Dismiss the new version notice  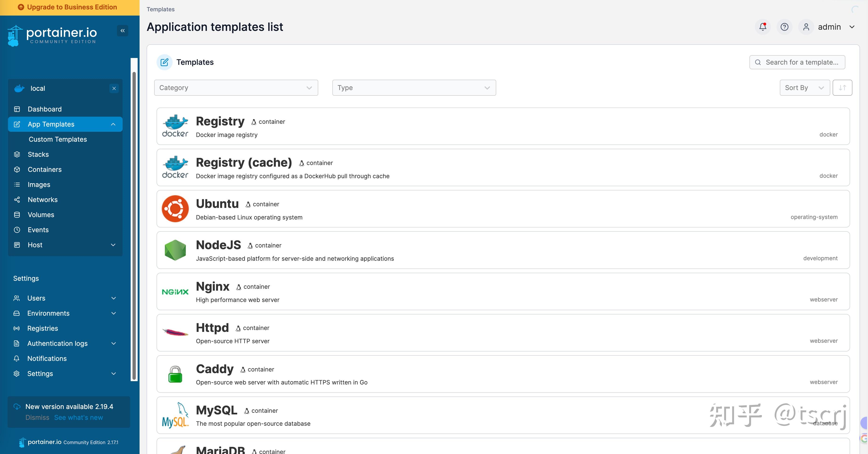coord(37,418)
